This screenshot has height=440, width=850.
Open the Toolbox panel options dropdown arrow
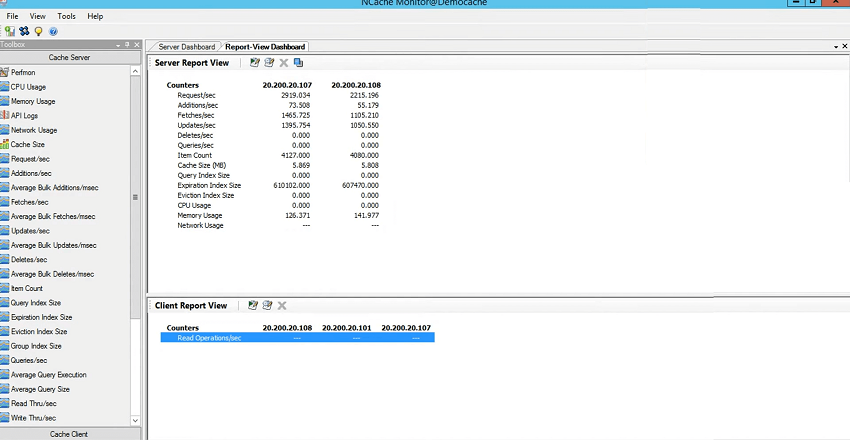click(118, 46)
